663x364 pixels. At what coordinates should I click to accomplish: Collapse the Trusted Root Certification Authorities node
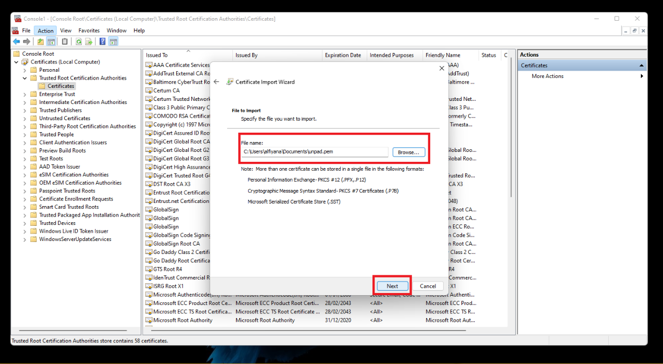pyautogui.click(x=25, y=78)
